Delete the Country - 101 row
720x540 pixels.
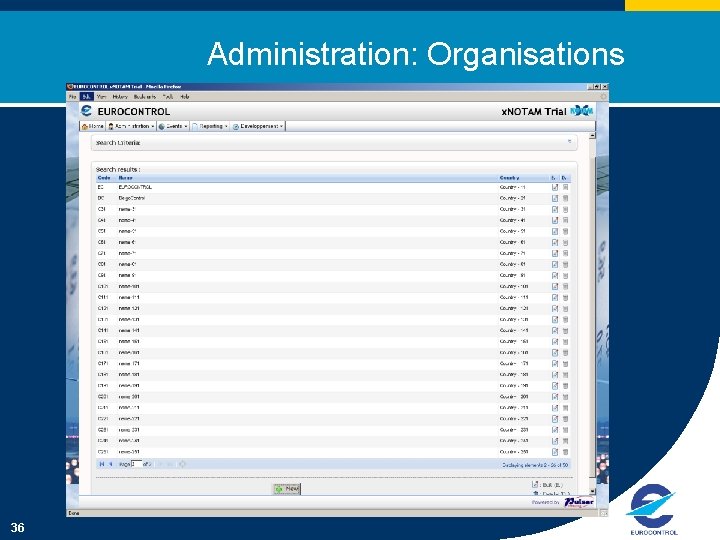tap(565, 287)
